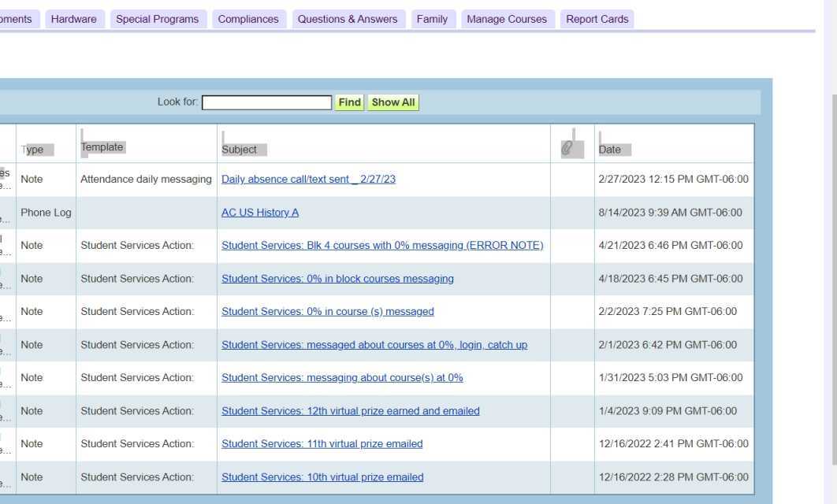Viewport: 837px width, 504px height.
Task: Open the Compliances tab
Action: tap(247, 19)
